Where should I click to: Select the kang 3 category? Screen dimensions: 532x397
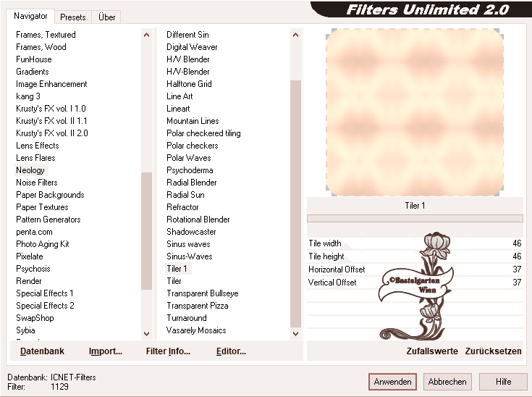[28, 96]
